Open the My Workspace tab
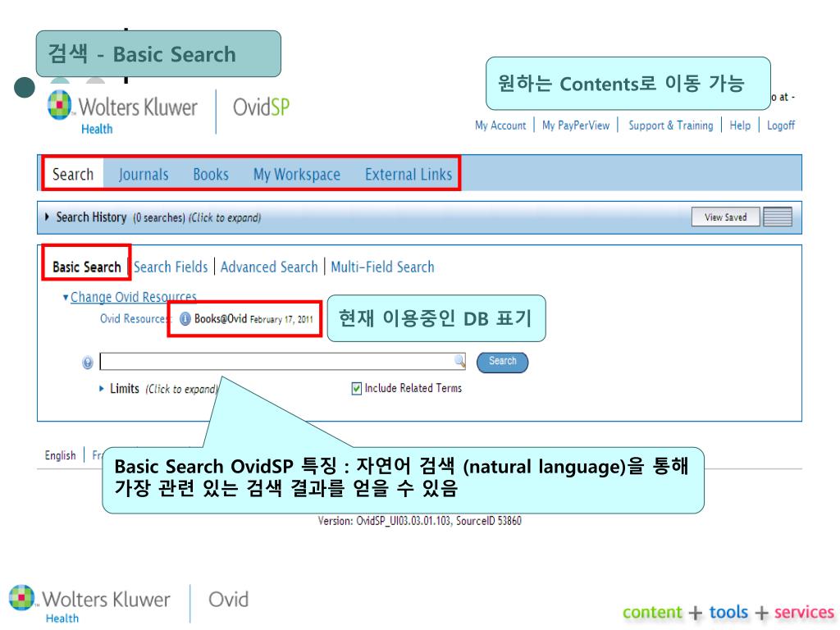Screen dimensions: 840x630 (x=297, y=175)
